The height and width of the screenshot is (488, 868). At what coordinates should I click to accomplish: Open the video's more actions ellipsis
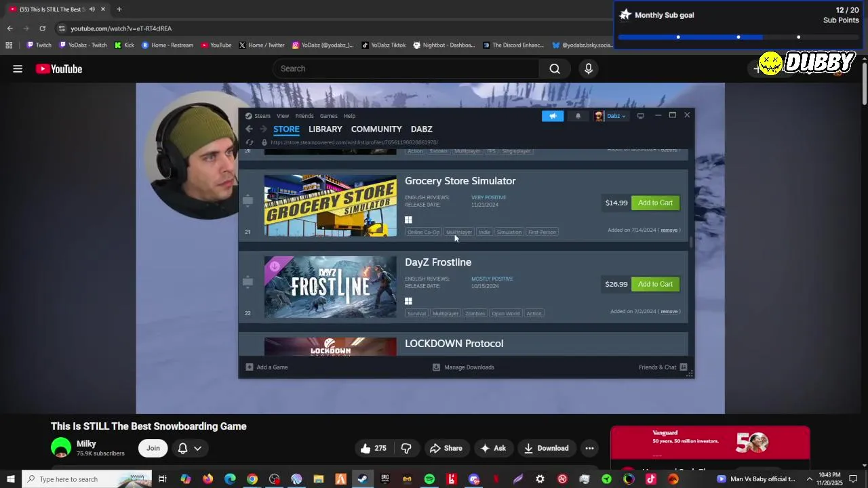pyautogui.click(x=589, y=448)
